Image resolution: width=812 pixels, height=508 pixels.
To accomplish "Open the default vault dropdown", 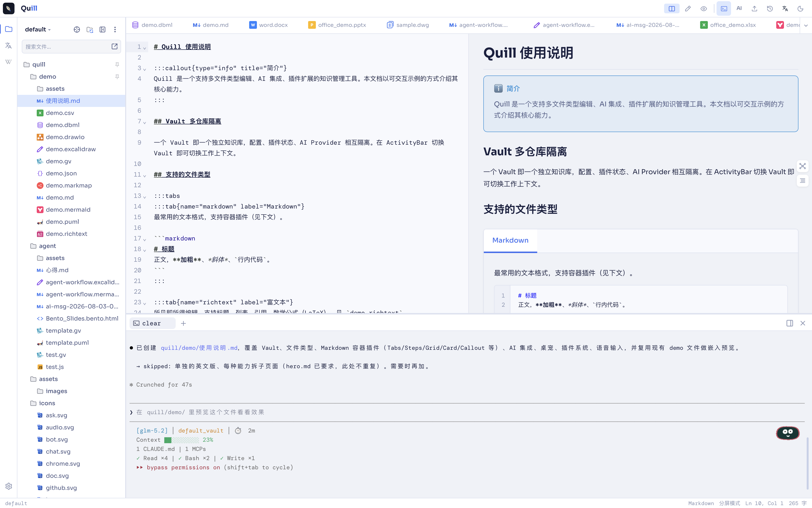I will point(38,30).
